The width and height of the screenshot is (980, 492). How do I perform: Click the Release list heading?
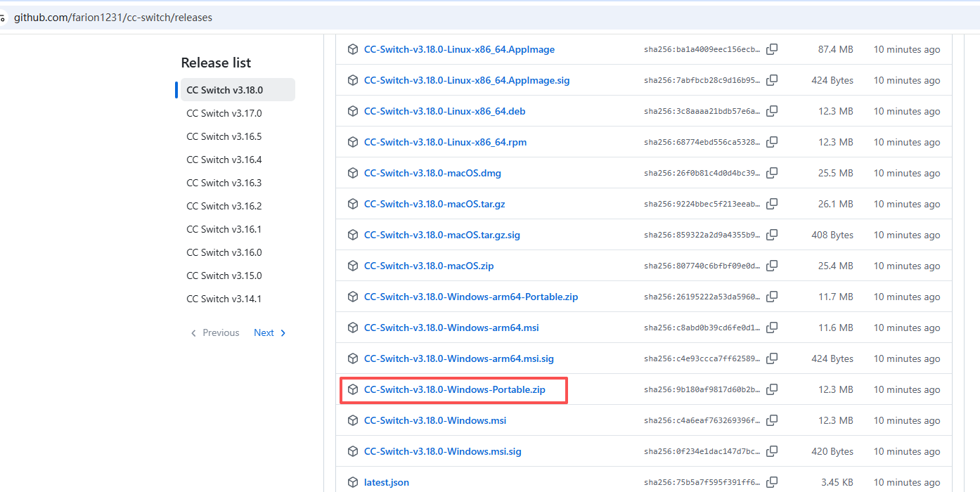pyautogui.click(x=216, y=63)
